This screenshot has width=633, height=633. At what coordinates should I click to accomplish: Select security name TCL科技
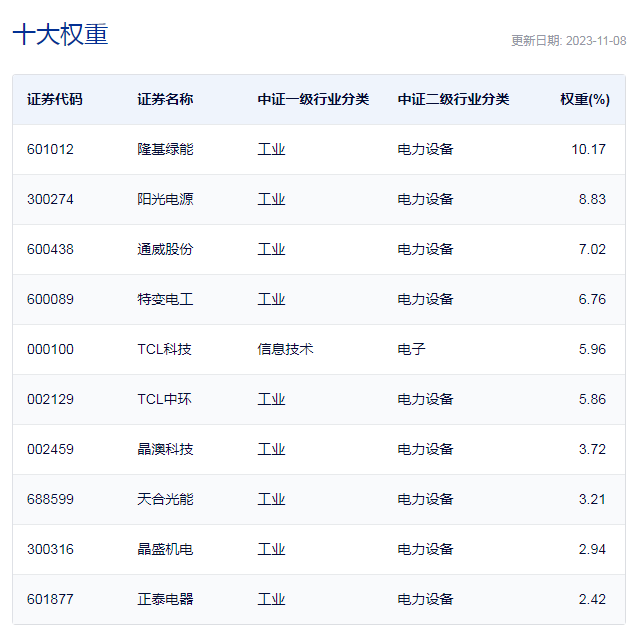164,350
